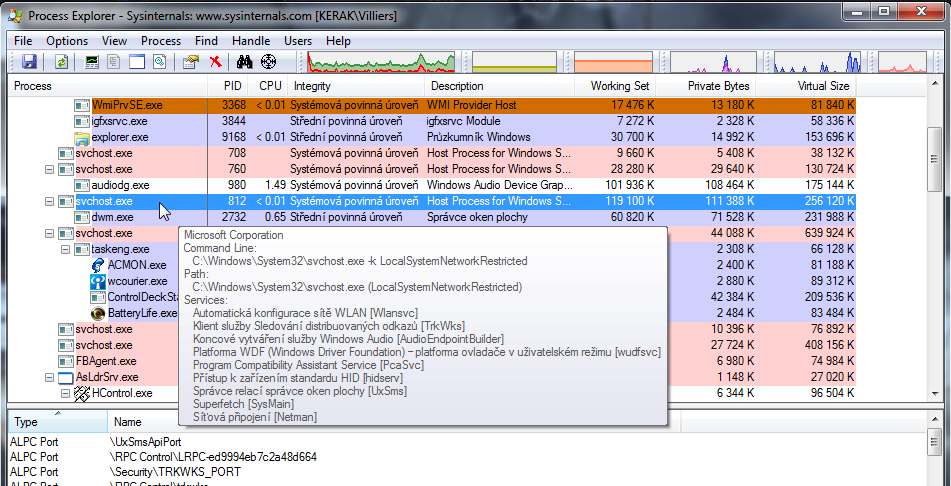This screenshot has height=486, width=951.
Task: Click the ACMON.exe process icon
Action: click(x=98, y=265)
